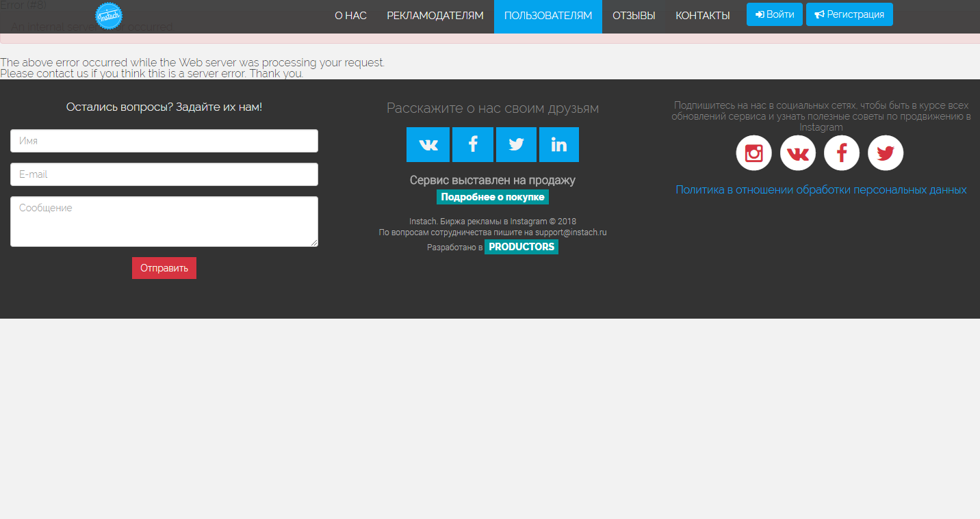The width and height of the screenshot is (980, 519).
Task: Share via VK blue square icon
Action: [428, 144]
